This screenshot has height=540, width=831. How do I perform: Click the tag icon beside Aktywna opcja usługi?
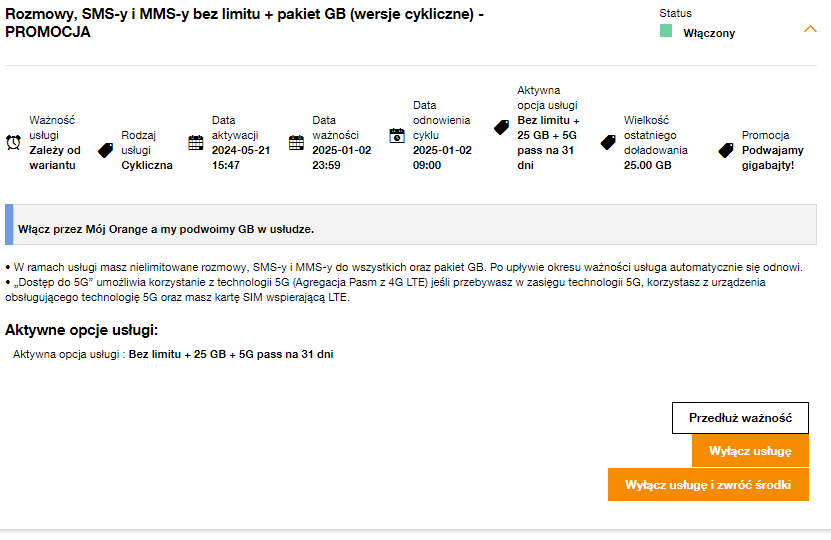[x=502, y=127]
